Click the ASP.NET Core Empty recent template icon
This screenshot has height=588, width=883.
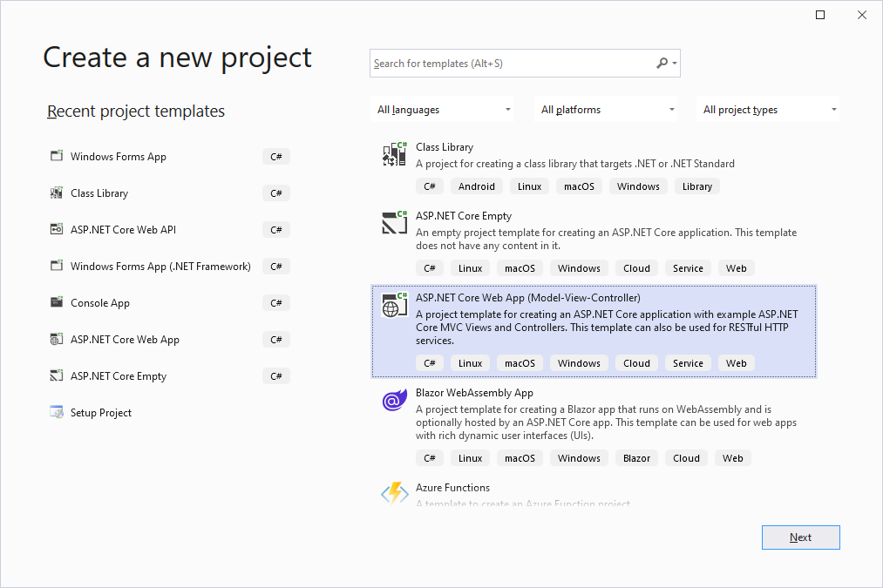coord(57,375)
